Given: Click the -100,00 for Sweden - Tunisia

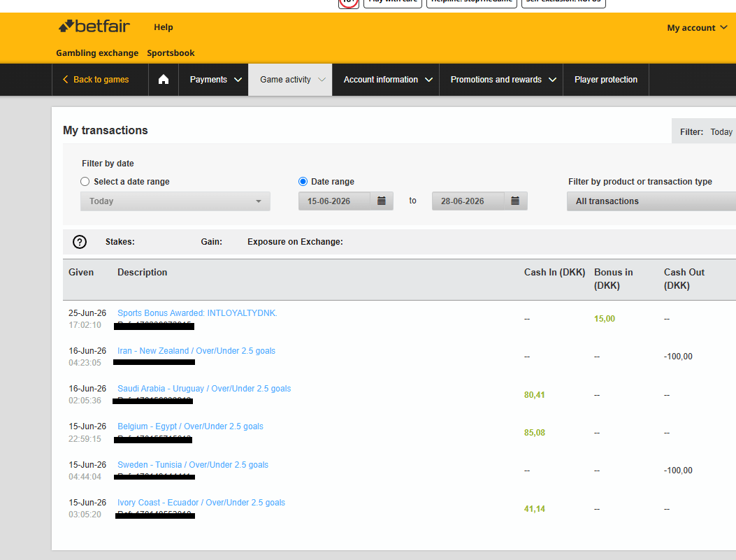Looking at the screenshot, I should click(678, 471).
